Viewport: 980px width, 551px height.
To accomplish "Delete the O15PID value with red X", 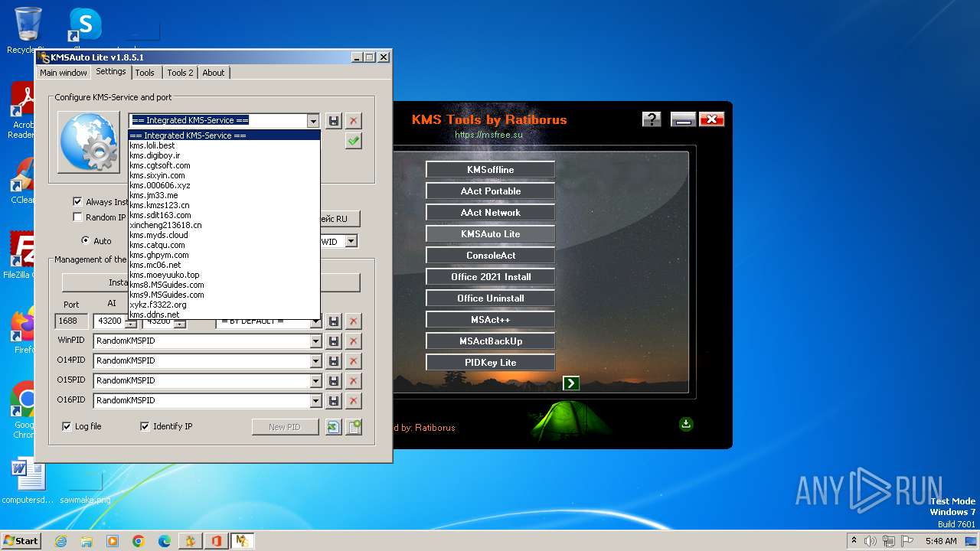I will [x=354, y=381].
